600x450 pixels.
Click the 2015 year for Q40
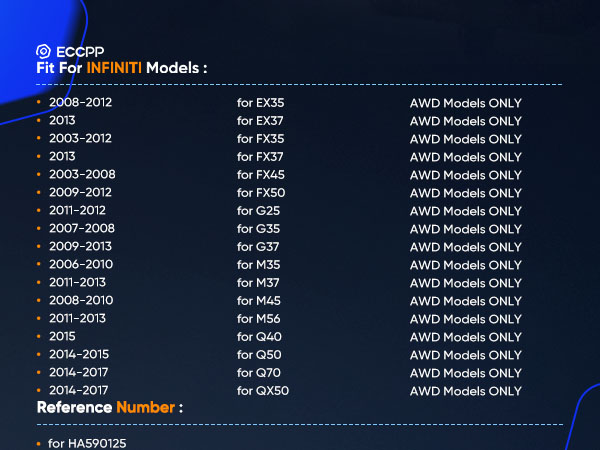[62, 337]
